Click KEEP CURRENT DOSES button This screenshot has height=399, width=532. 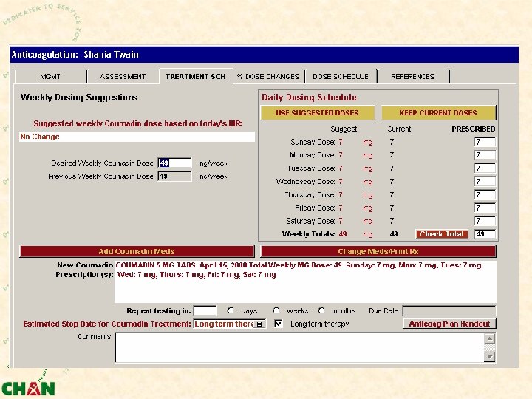pyautogui.click(x=438, y=112)
